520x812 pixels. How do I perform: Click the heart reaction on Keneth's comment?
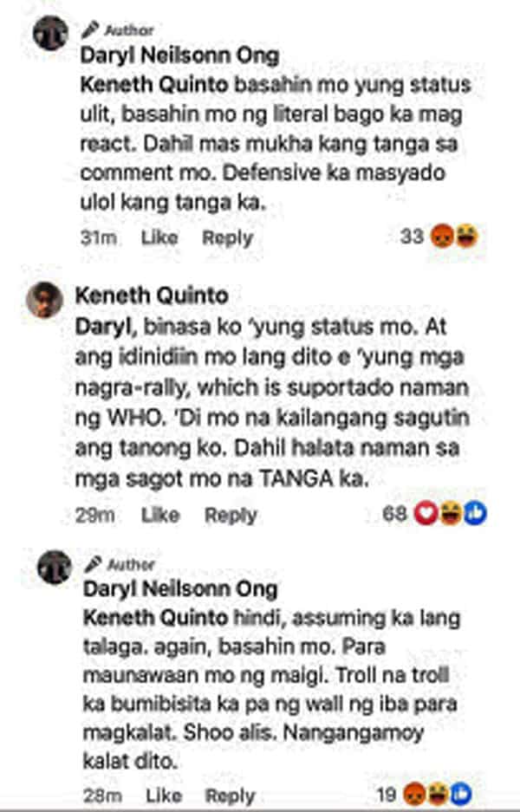[426, 513]
